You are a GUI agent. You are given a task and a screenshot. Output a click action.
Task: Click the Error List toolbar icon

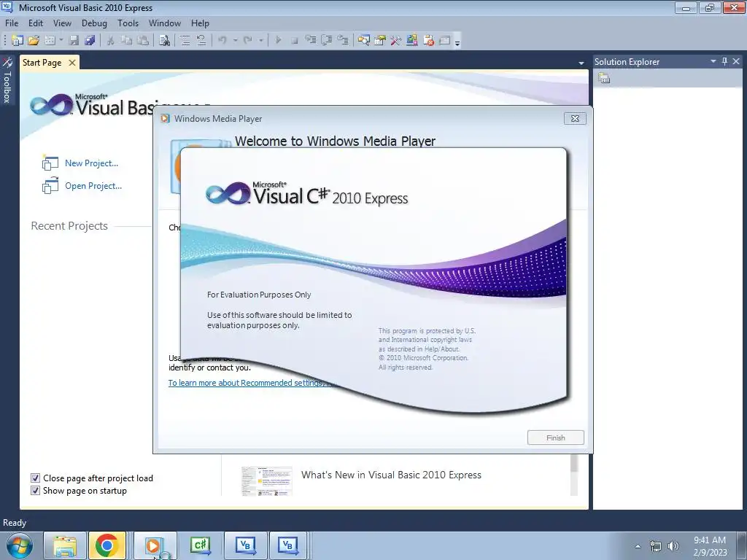428,41
